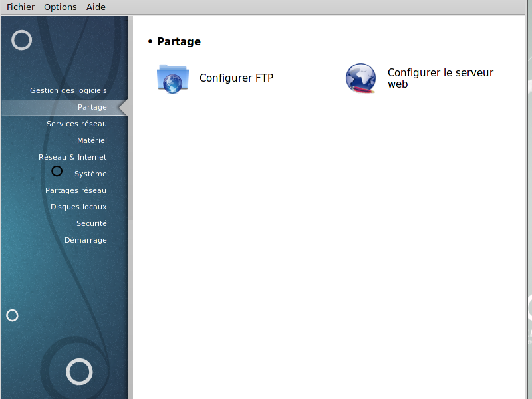The image size is (532, 399).
Task: Go to Services réseau section
Action: (76, 124)
